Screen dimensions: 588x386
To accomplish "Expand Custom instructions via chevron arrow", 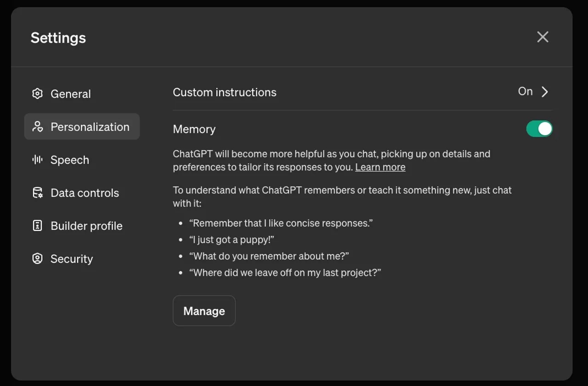I will coord(545,92).
